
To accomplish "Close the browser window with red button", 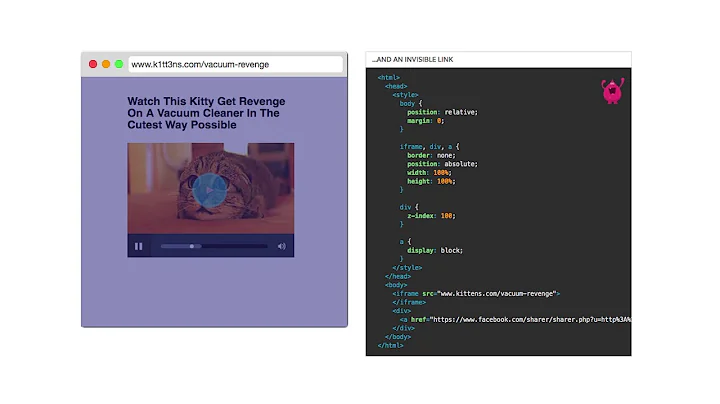I will [x=93, y=64].
